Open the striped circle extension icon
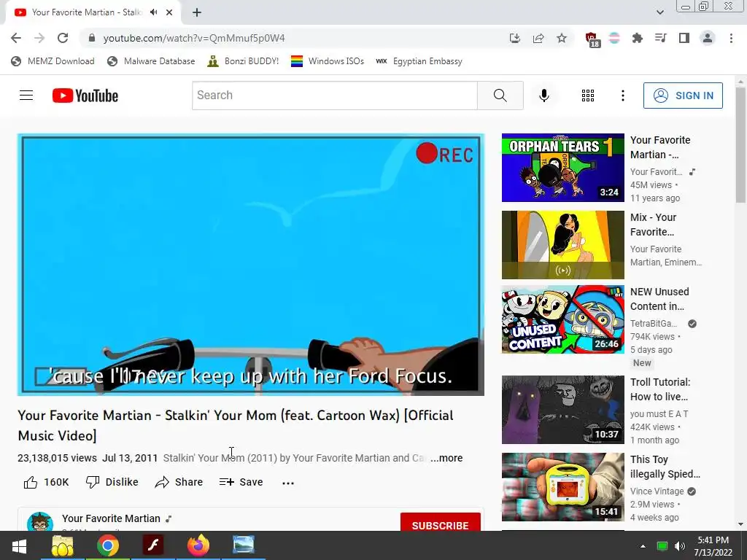The width and height of the screenshot is (747, 560). (614, 38)
